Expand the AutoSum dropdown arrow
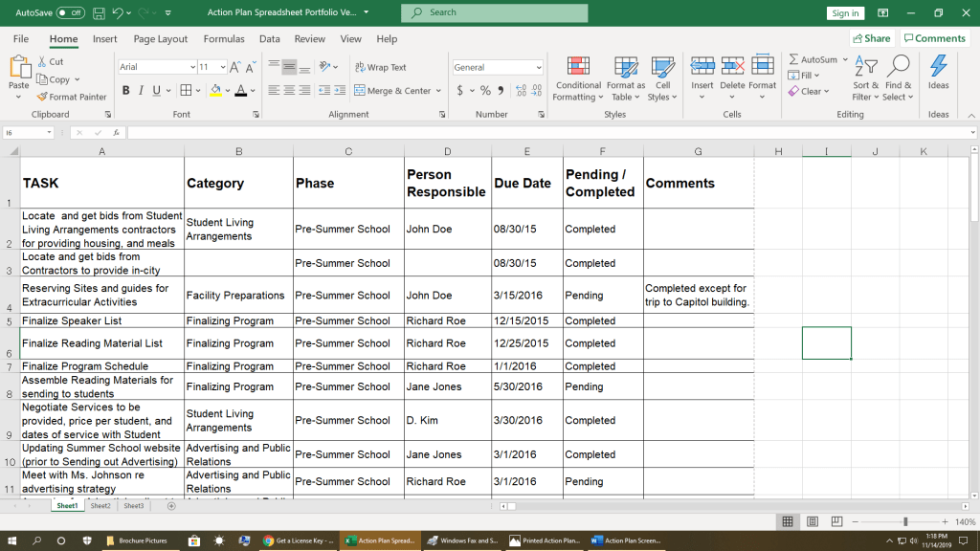Image resolution: width=980 pixels, height=551 pixels. [843, 59]
